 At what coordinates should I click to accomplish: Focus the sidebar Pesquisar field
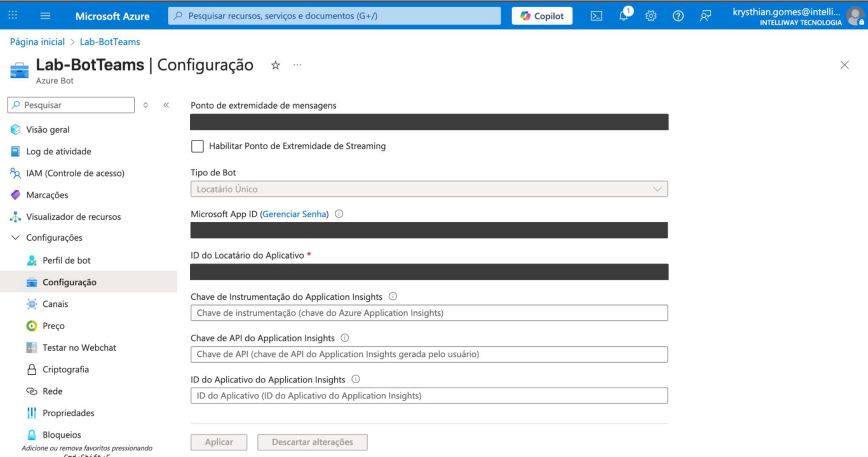point(71,105)
